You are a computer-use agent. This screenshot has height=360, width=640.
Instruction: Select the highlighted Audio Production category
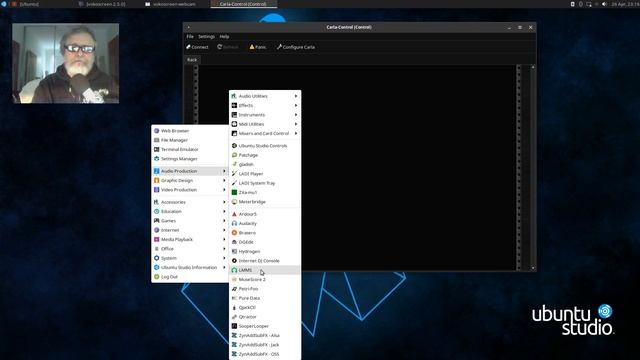[190, 171]
